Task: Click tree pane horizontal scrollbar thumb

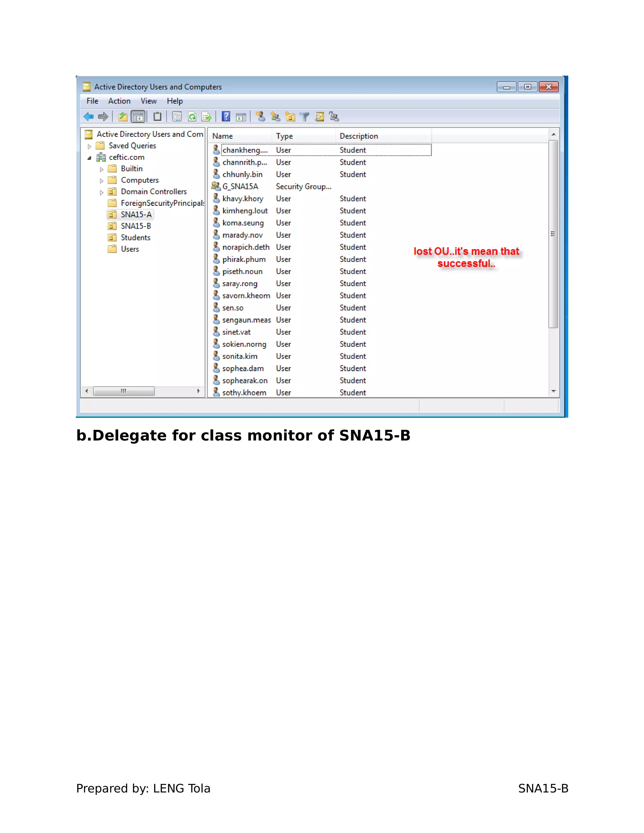Action: coord(124,391)
